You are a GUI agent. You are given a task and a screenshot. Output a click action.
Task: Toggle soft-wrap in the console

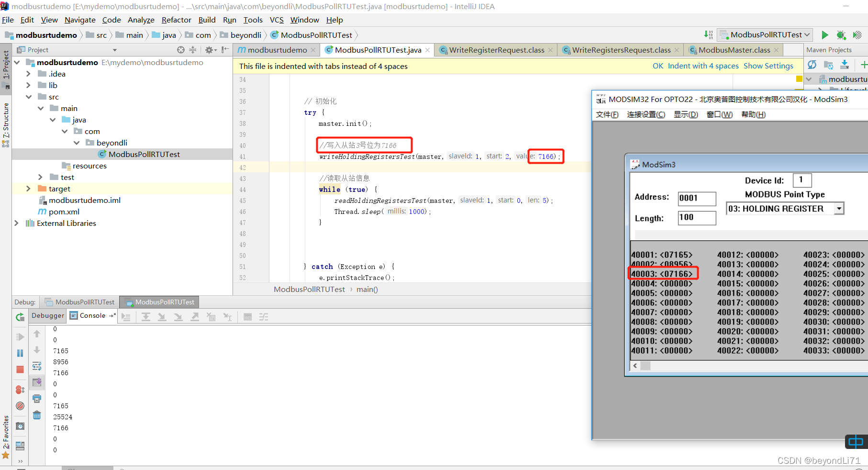pyautogui.click(x=37, y=366)
